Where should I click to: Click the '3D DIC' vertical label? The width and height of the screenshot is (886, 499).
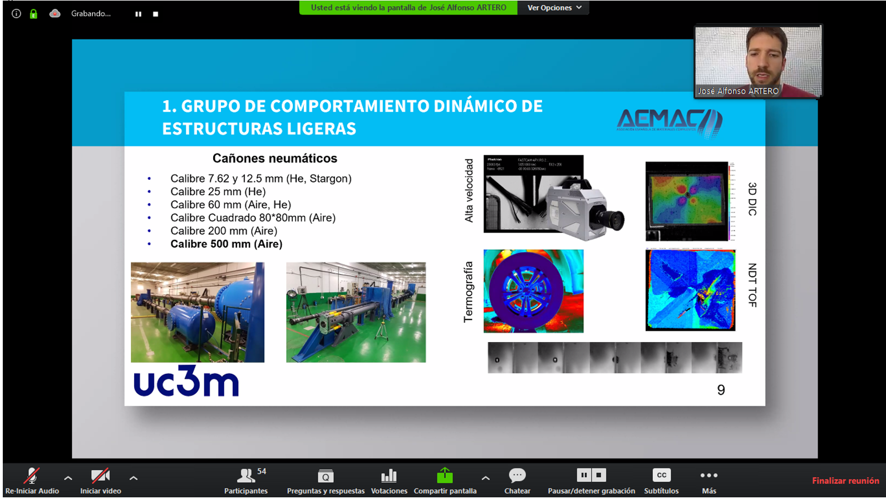tap(752, 199)
